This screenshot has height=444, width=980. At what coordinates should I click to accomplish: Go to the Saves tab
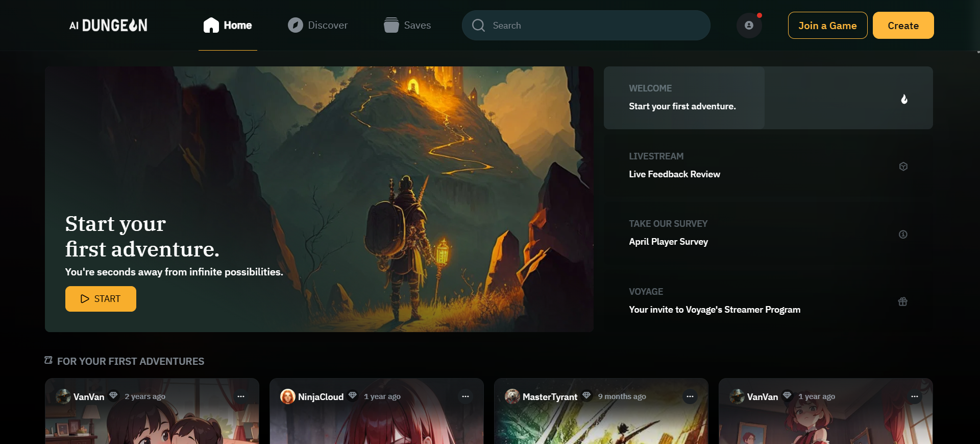[407, 25]
